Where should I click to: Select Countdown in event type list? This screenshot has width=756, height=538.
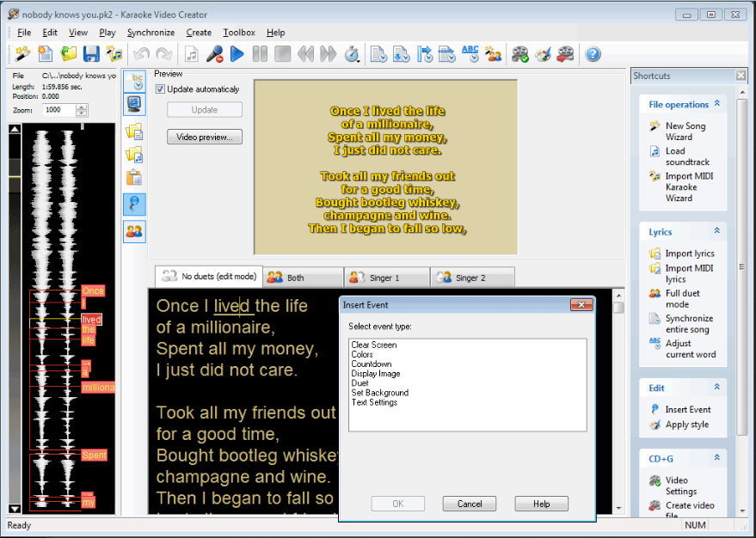(x=371, y=364)
